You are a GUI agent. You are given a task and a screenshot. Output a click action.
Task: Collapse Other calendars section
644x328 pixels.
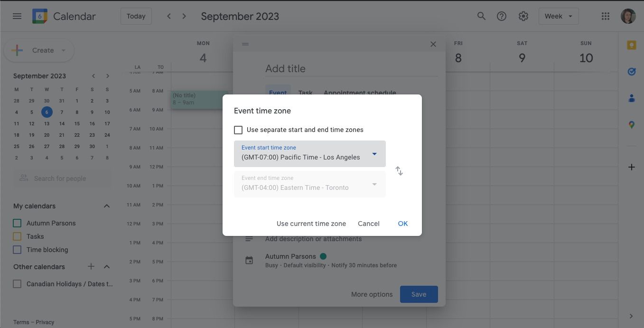107,267
